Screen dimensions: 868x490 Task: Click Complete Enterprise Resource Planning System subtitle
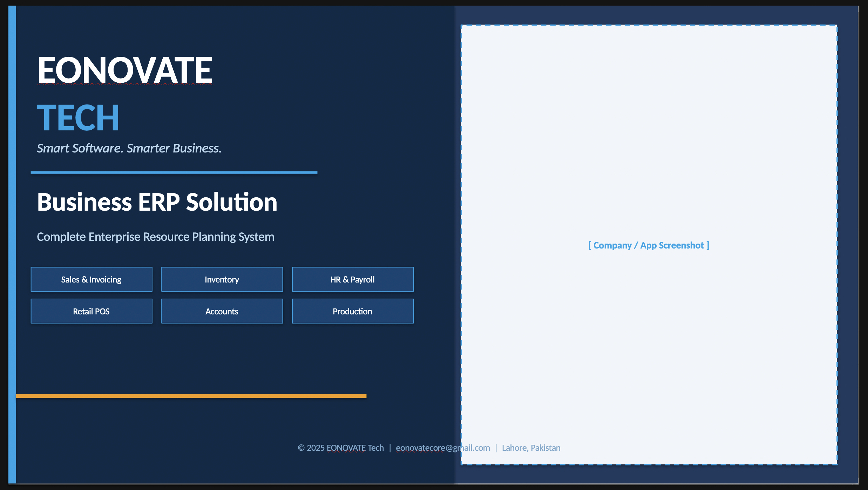click(x=156, y=237)
